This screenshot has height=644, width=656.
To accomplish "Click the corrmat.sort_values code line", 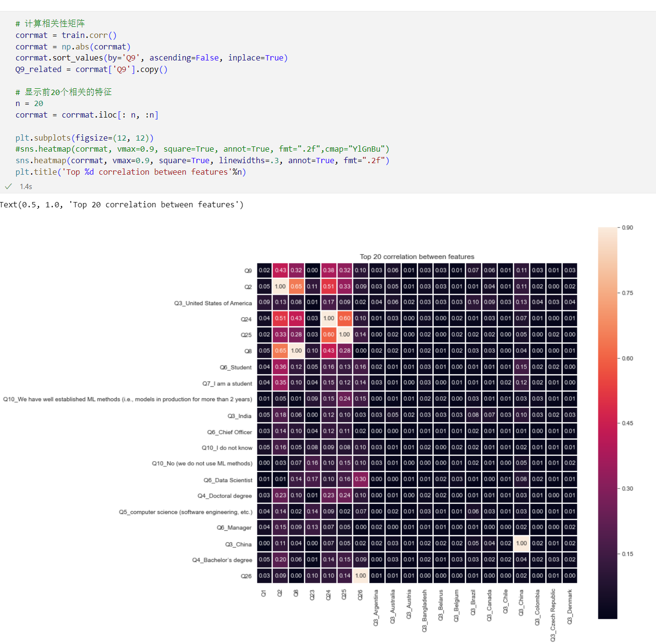I will click(152, 58).
